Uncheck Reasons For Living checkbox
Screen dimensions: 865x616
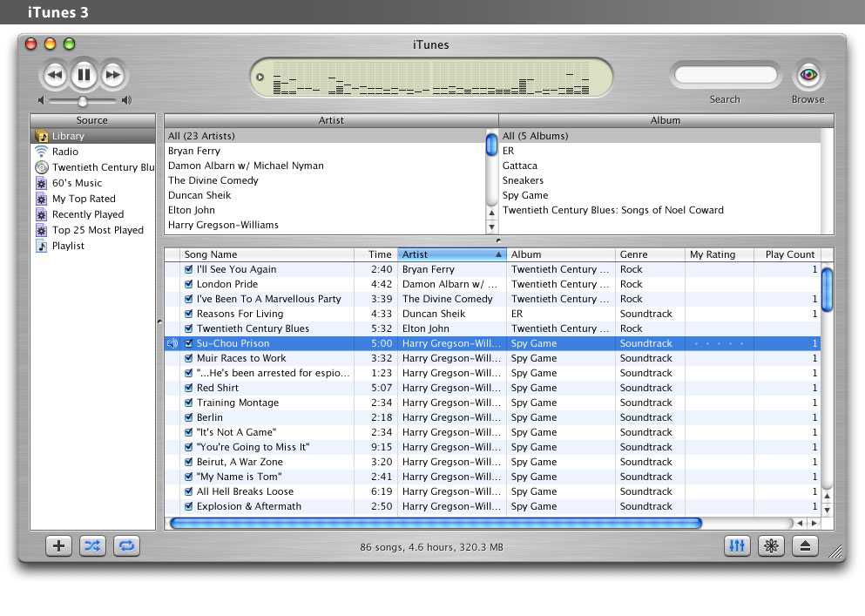click(x=189, y=314)
